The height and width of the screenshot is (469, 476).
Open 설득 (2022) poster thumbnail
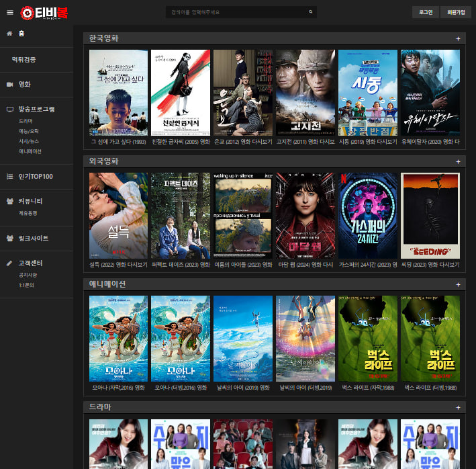tap(118, 216)
